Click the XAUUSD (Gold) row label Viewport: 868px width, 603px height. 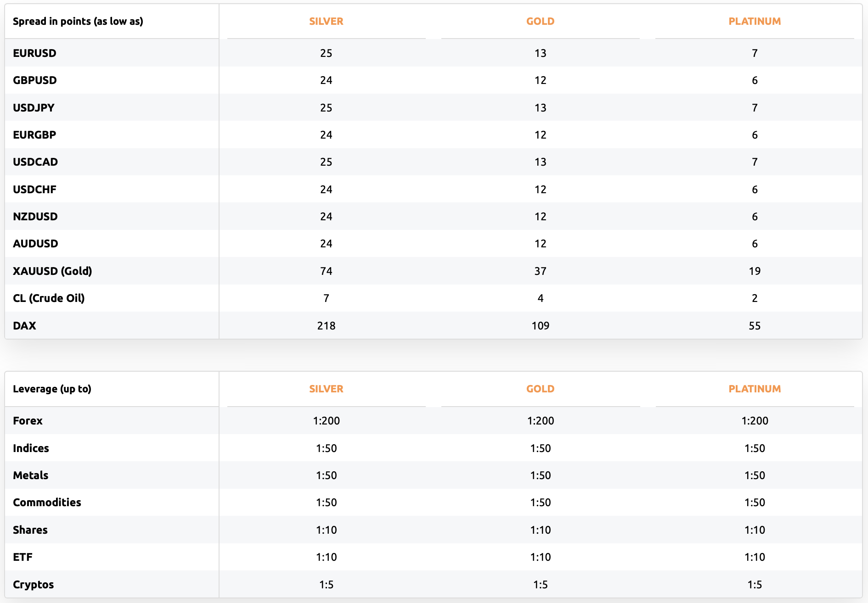[52, 271]
